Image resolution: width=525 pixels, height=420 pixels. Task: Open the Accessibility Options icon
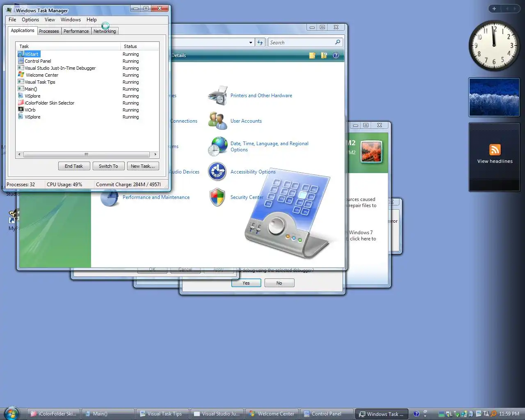click(217, 172)
